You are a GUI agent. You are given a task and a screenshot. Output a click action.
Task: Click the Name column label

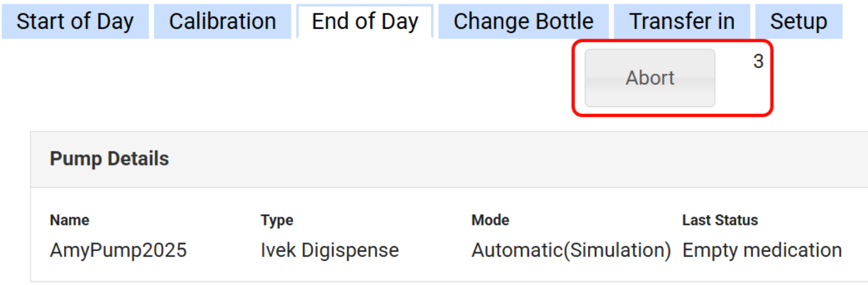point(70,220)
